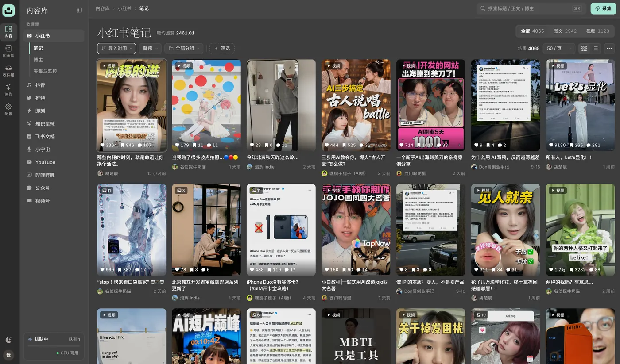Open the 收件箱 inbox icon
620x364 pixels.
(x=8, y=71)
